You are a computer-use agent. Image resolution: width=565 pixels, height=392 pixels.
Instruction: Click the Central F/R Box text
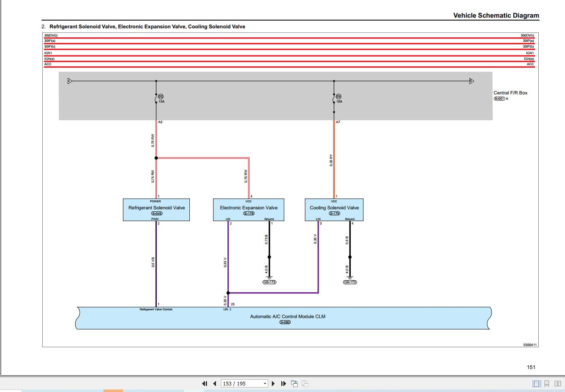coord(510,93)
